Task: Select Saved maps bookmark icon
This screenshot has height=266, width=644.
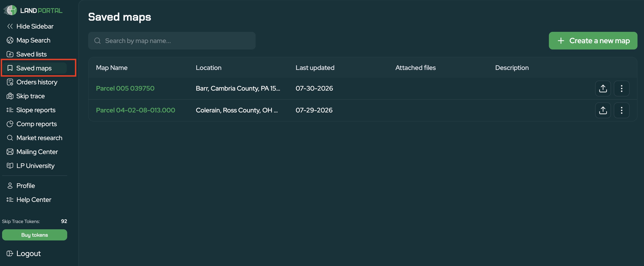Action: [x=10, y=68]
